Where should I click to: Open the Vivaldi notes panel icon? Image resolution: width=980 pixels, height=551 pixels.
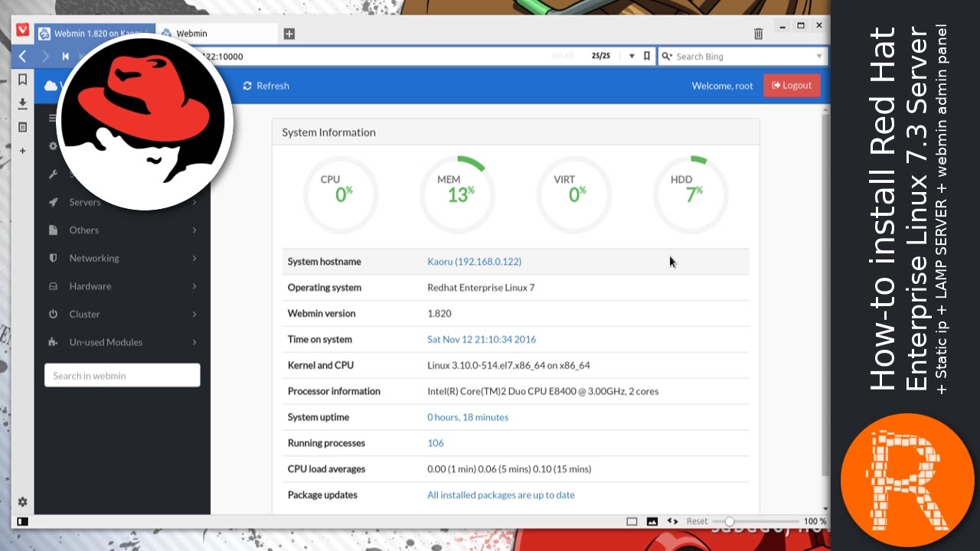(22, 127)
